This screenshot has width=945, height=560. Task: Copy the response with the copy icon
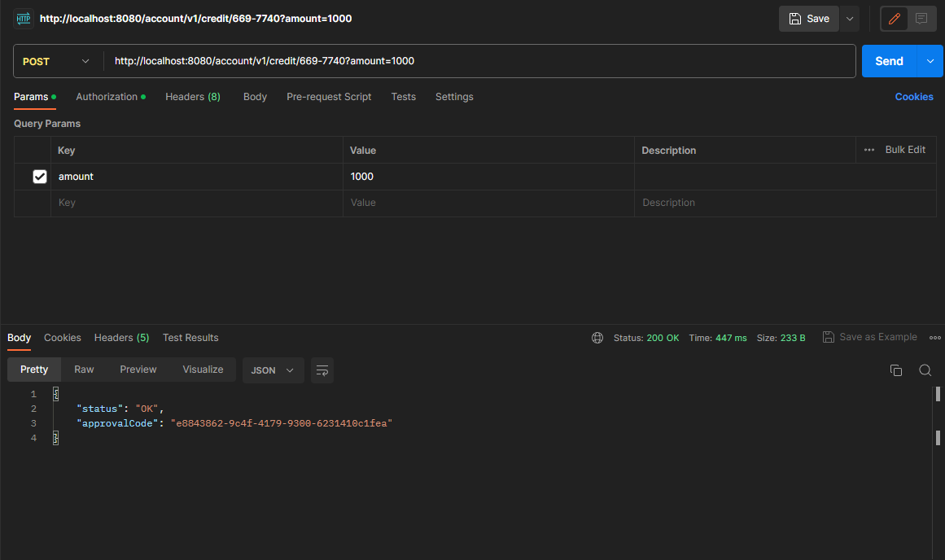[x=896, y=370]
